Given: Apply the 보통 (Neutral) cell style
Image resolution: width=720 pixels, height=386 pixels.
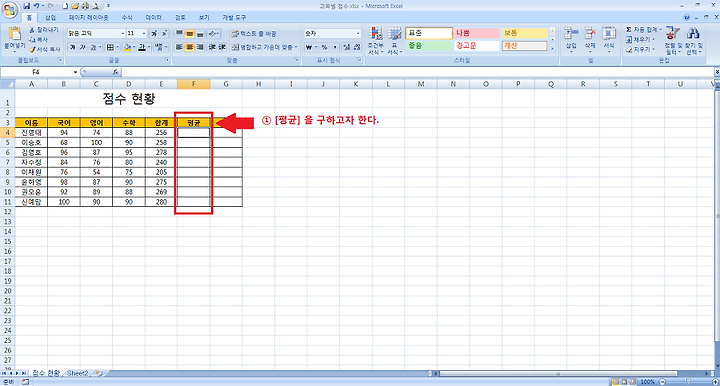Looking at the screenshot, I should (x=524, y=34).
